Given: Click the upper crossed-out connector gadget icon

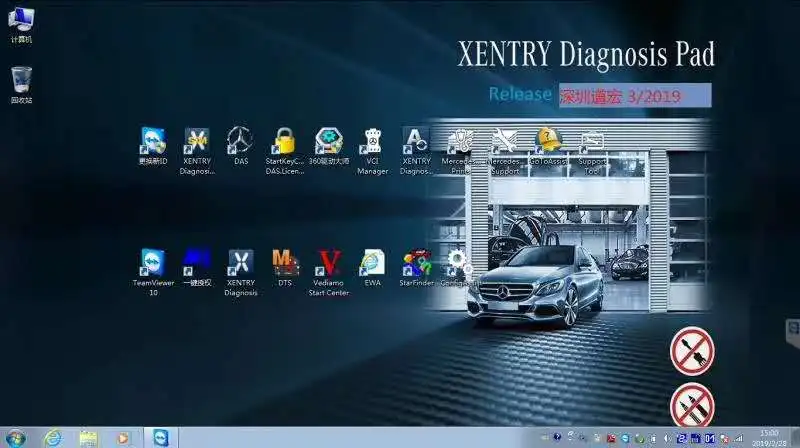Looking at the screenshot, I should tap(692, 351).
